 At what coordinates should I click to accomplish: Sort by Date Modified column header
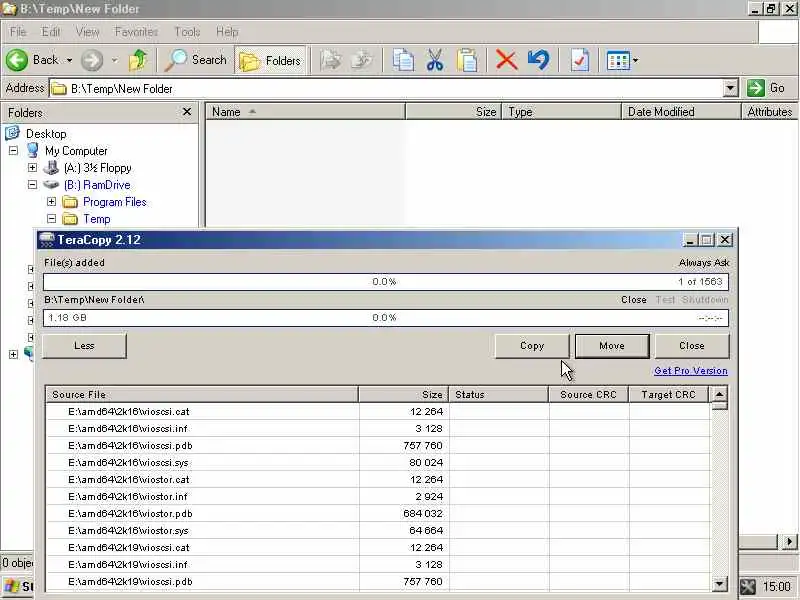681,112
